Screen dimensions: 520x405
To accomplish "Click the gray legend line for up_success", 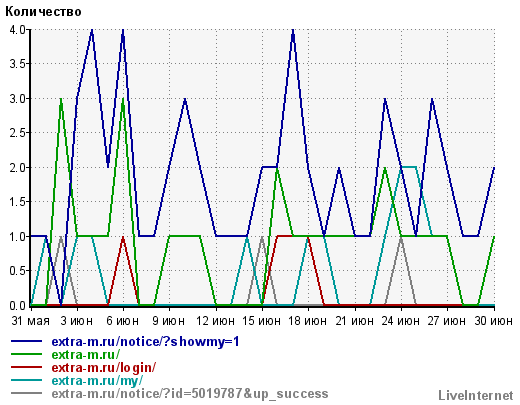I will point(26,393).
